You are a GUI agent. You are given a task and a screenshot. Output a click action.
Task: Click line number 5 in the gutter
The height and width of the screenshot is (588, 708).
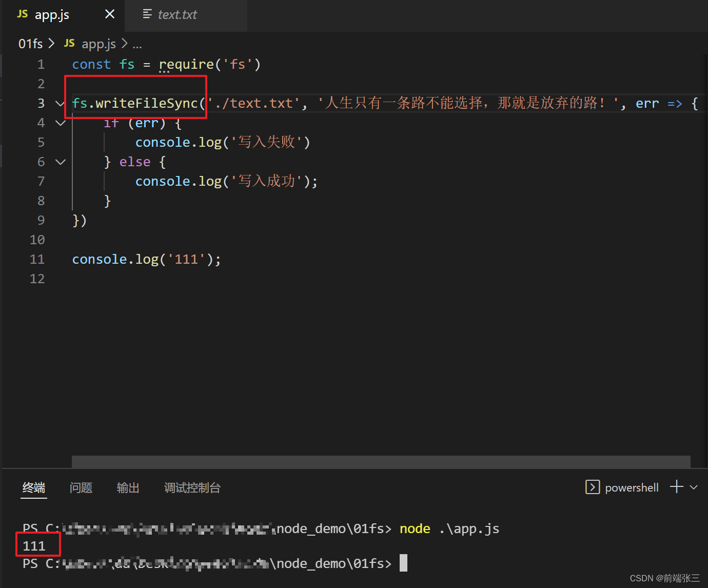41,143
